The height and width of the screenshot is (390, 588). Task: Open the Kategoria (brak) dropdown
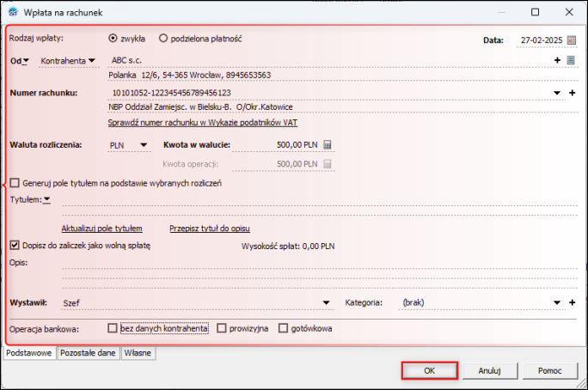(x=557, y=302)
